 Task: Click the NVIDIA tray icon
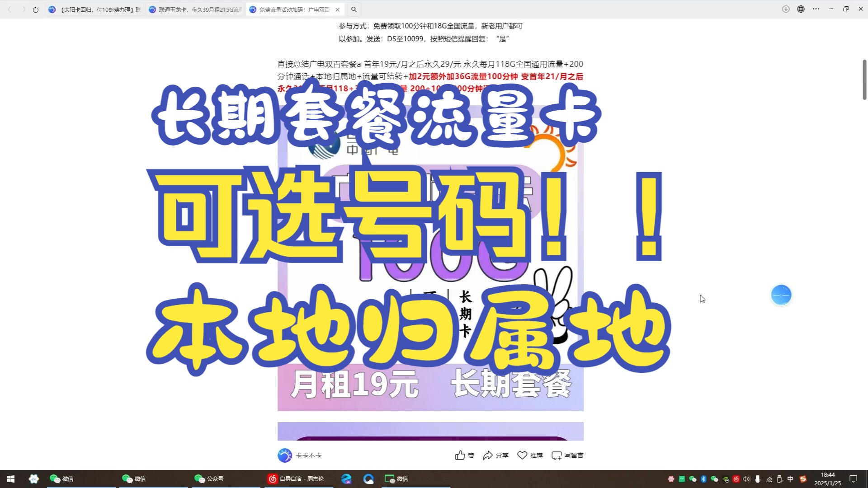tap(726, 479)
